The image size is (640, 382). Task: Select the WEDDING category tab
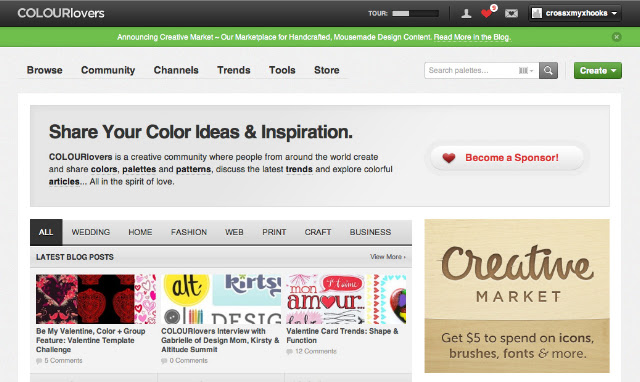pos(91,232)
